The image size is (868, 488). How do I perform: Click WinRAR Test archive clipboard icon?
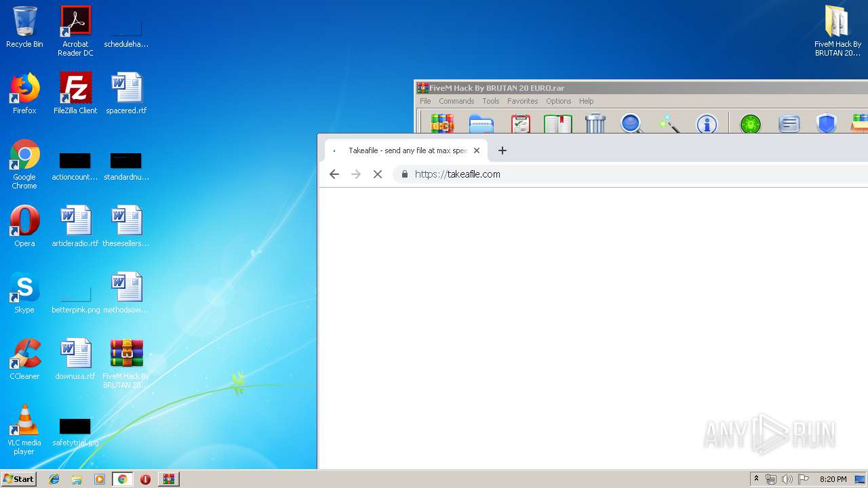[520, 124]
